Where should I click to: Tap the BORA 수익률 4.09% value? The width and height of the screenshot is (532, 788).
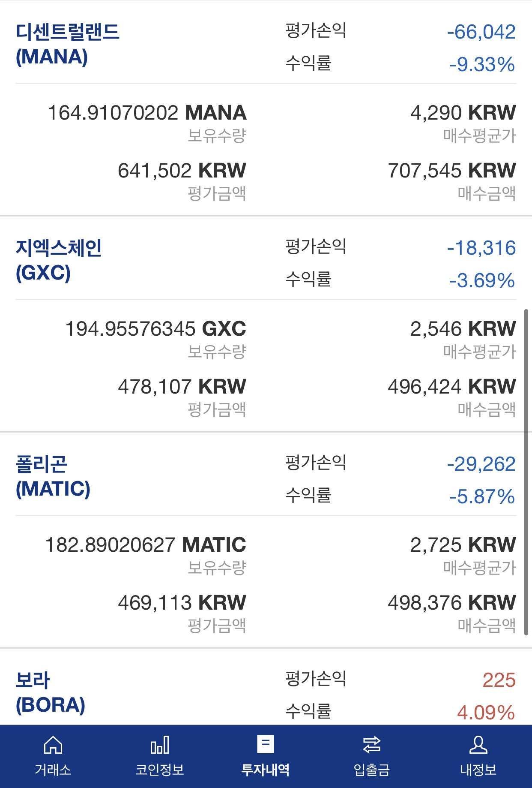(x=486, y=713)
